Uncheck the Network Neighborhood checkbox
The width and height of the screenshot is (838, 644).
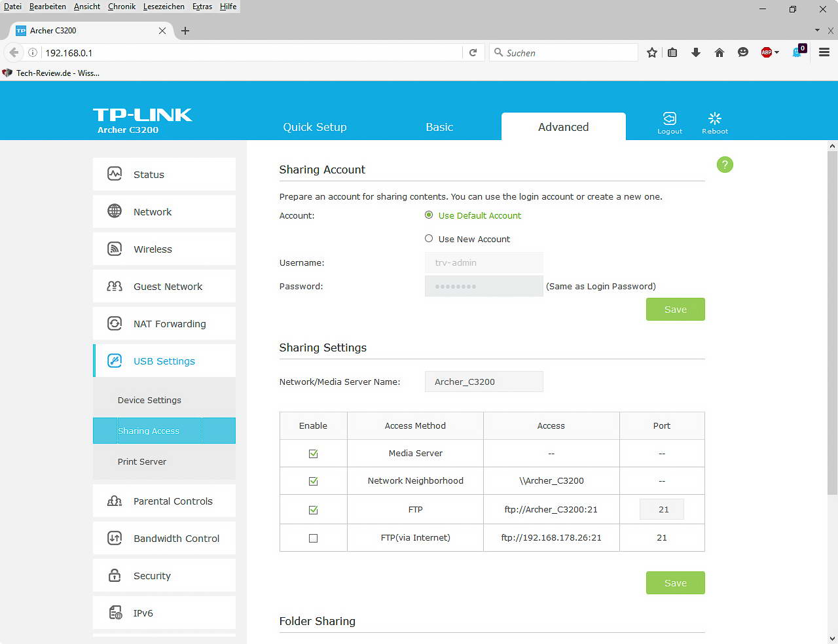coord(313,481)
